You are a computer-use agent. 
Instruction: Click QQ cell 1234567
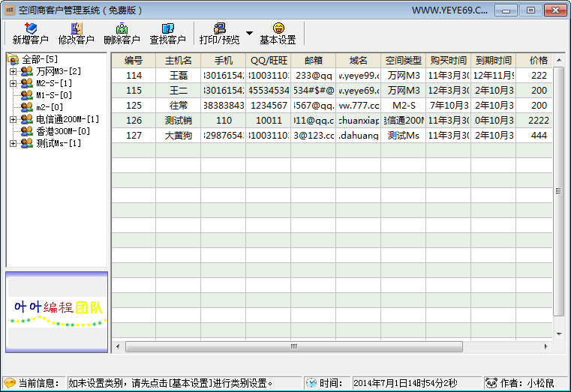click(269, 106)
